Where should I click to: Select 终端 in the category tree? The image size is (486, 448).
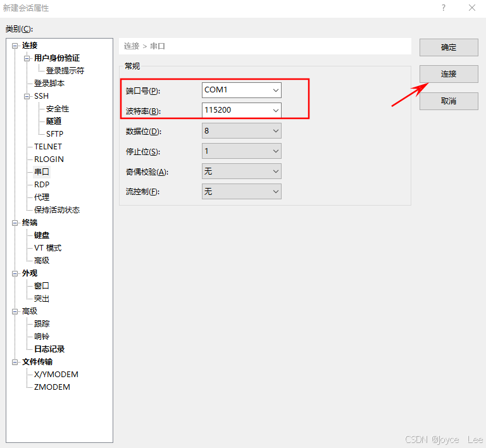(x=30, y=223)
